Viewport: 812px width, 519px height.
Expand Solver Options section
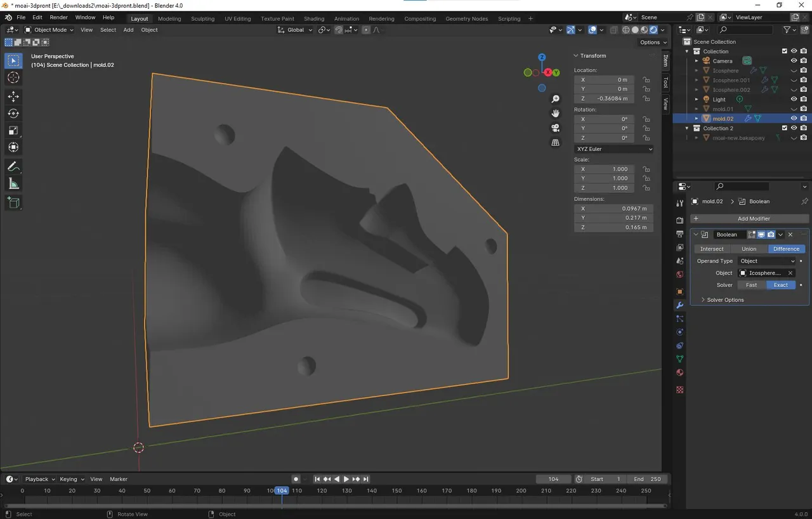click(x=725, y=299)
